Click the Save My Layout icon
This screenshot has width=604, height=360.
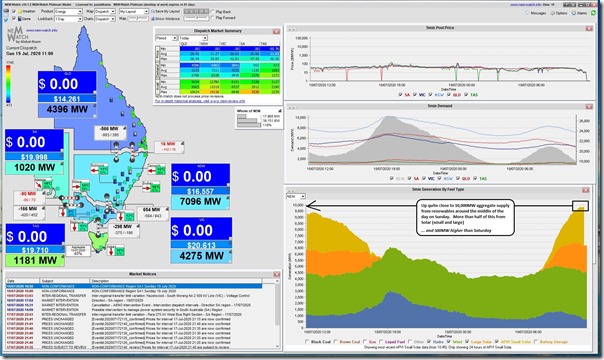[153, 12]
